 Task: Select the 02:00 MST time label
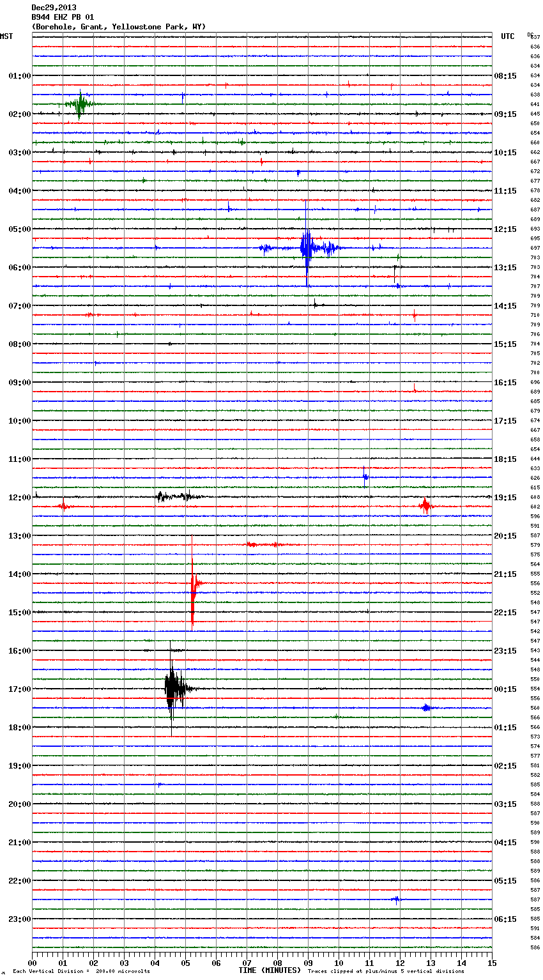point(19,114)
